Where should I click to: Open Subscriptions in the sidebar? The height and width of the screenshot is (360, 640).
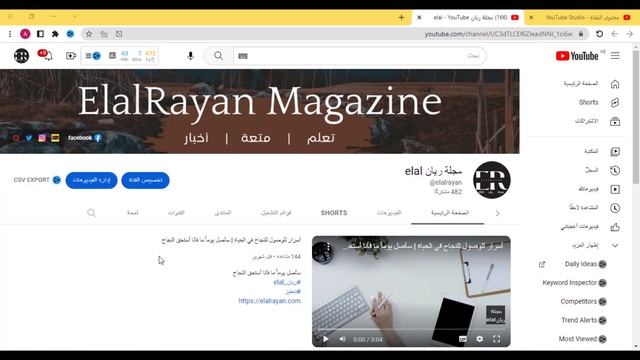click(x=590, y=121)
